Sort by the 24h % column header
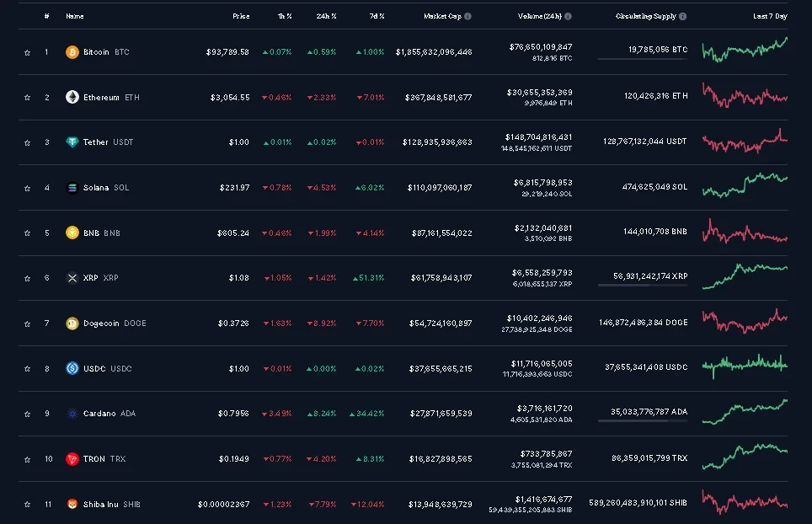 pyautogui.click(x=326, y=16)
